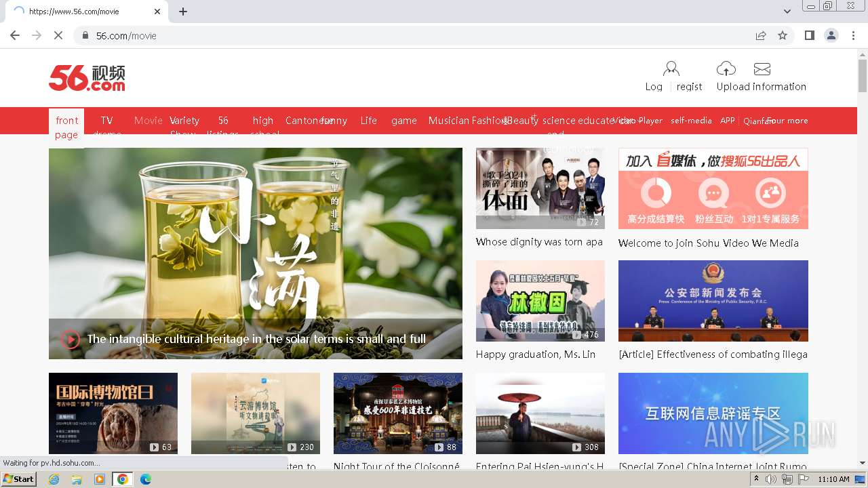Play the featured solar terms video icon
Viewport: 868px width, 488px height.
(x=71, y=339)
